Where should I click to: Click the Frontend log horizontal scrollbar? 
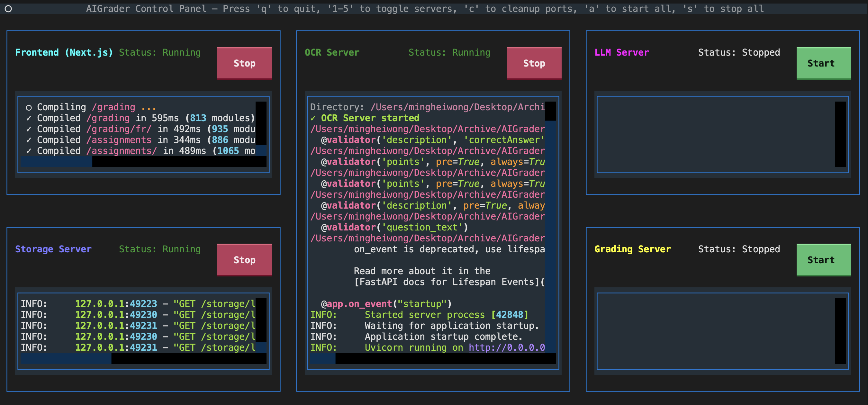tap(144, 162)
